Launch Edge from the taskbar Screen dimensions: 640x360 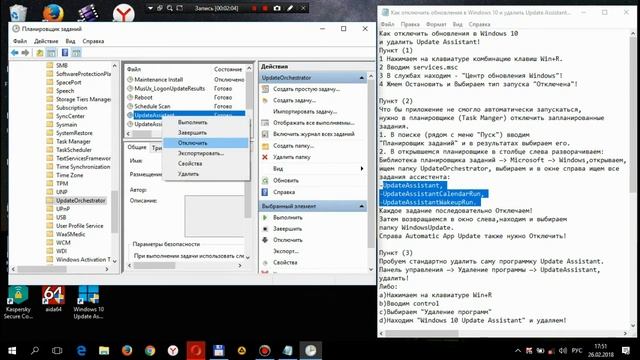click(x=81, y=351)
